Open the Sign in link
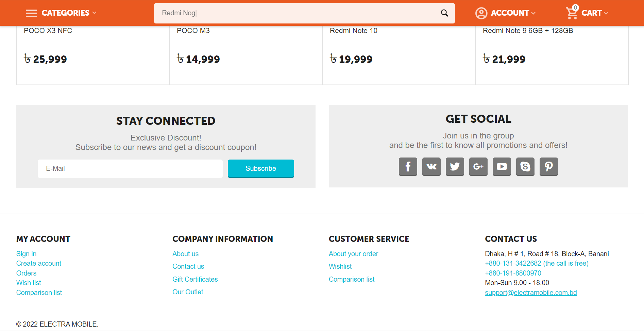Screen dimensions: 644x331 tap(26, 254)
